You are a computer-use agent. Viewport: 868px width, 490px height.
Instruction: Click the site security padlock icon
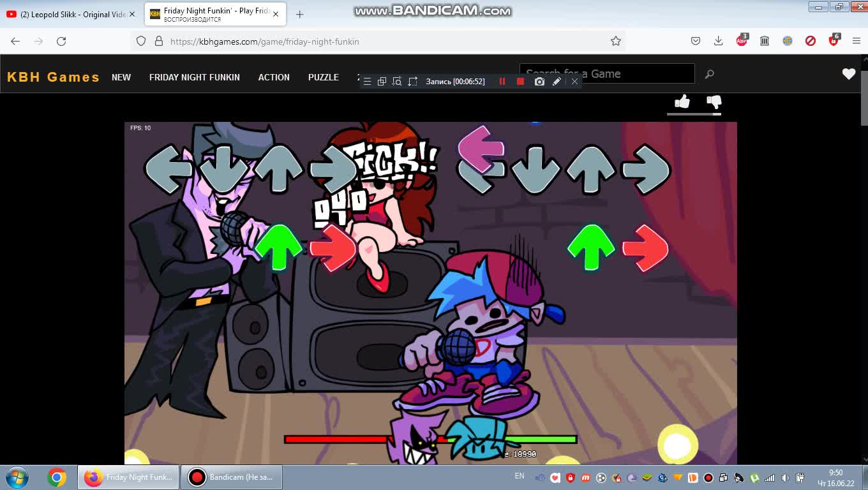tap(159, 41)
